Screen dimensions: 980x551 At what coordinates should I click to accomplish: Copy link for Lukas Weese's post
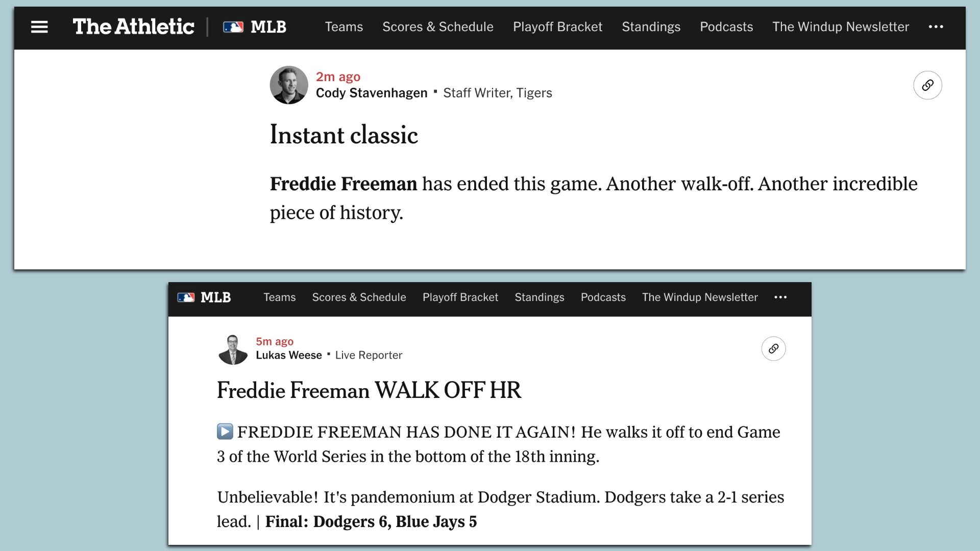[x=773, y=349]
